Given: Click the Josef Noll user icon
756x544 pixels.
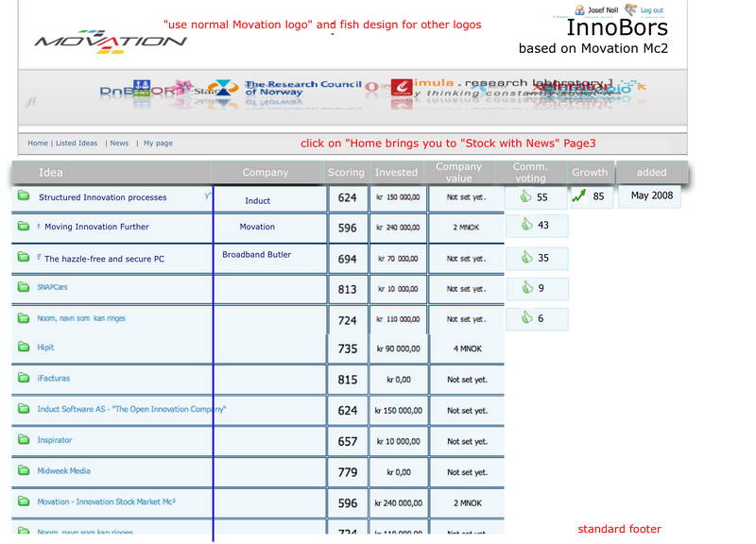Looking at the screenshot, I should point(579,9).
